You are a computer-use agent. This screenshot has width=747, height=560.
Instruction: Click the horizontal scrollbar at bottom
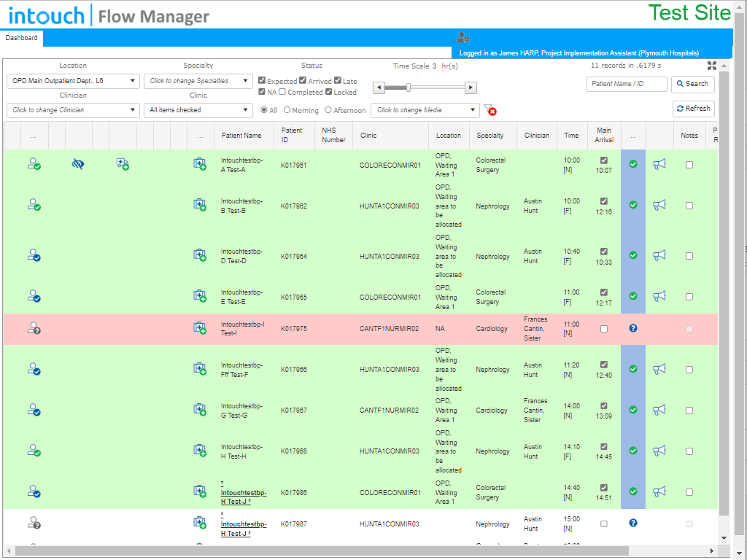[322, 551]
